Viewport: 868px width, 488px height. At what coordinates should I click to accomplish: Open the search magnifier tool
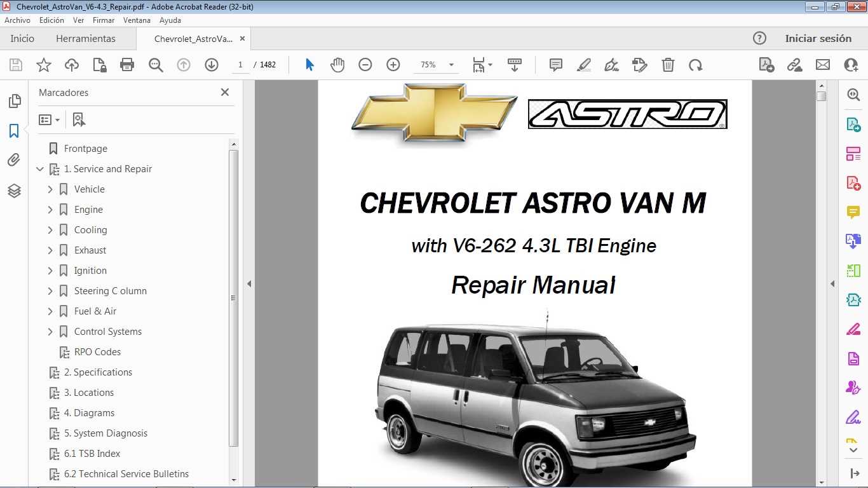coord(156,65)
